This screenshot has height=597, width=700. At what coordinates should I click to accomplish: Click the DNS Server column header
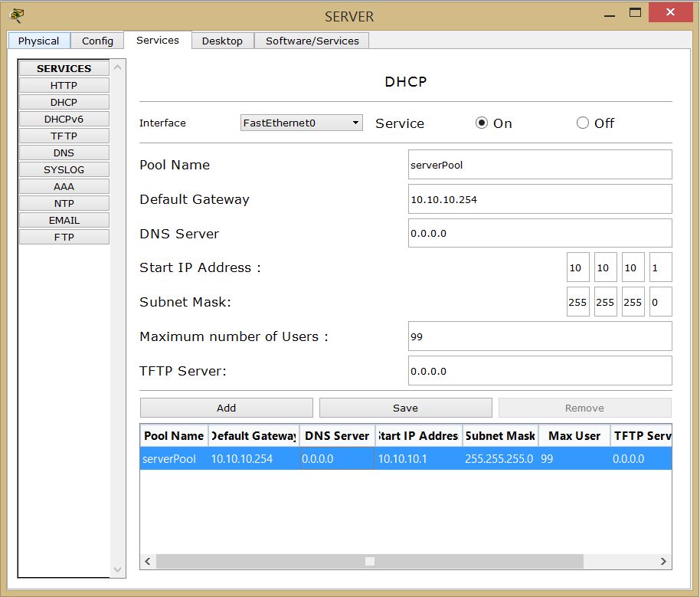click(x=337, y=435)
